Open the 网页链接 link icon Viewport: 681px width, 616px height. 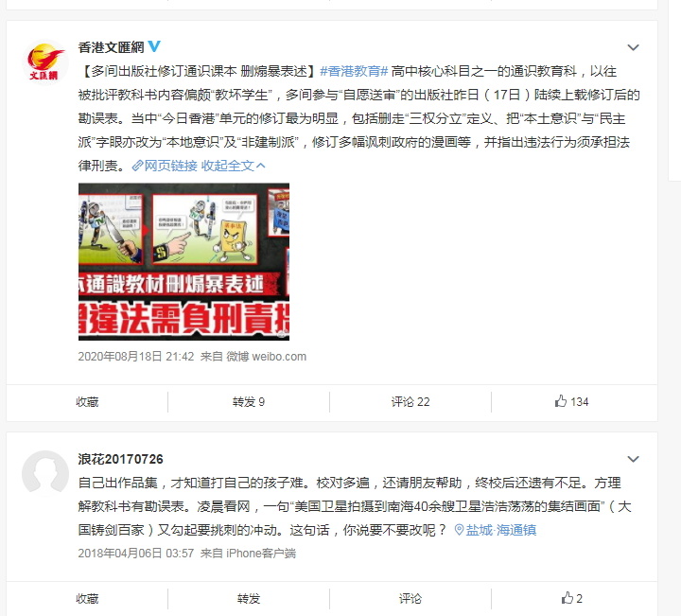[x=137, y=166]
